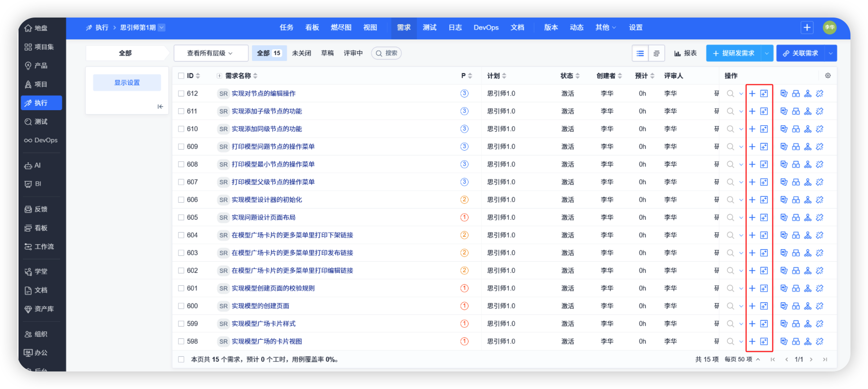Click the 关联需求 button
The height and width of the screenshot is (389, 868).
[800, 53]
